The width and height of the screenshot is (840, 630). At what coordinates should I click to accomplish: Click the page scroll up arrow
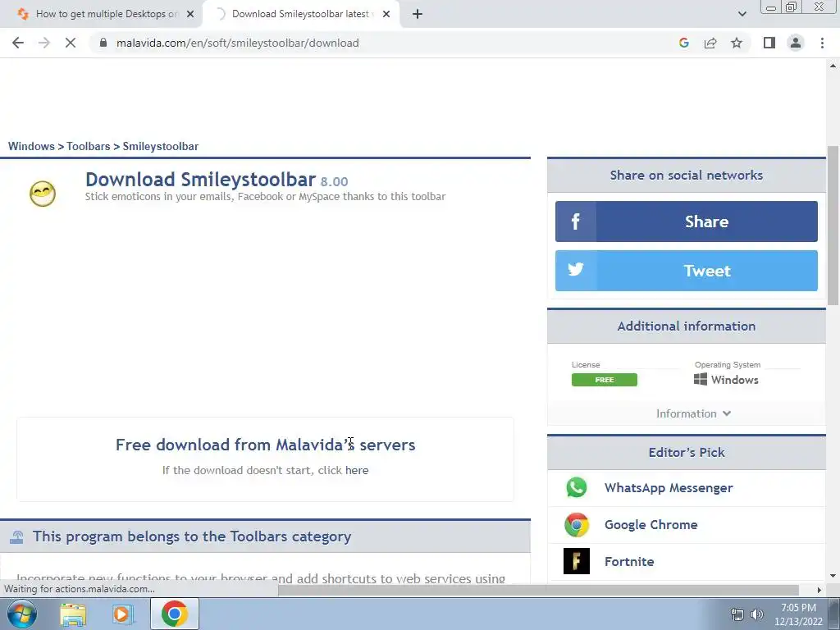click(x=833, y=66)
